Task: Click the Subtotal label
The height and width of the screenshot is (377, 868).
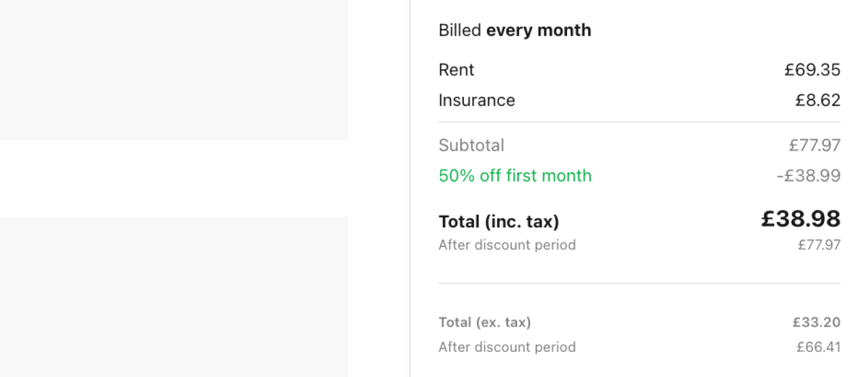Action: point(472,145)
